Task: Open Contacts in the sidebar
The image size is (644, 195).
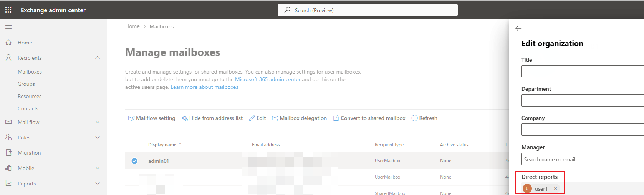Action: coord(28,108)
